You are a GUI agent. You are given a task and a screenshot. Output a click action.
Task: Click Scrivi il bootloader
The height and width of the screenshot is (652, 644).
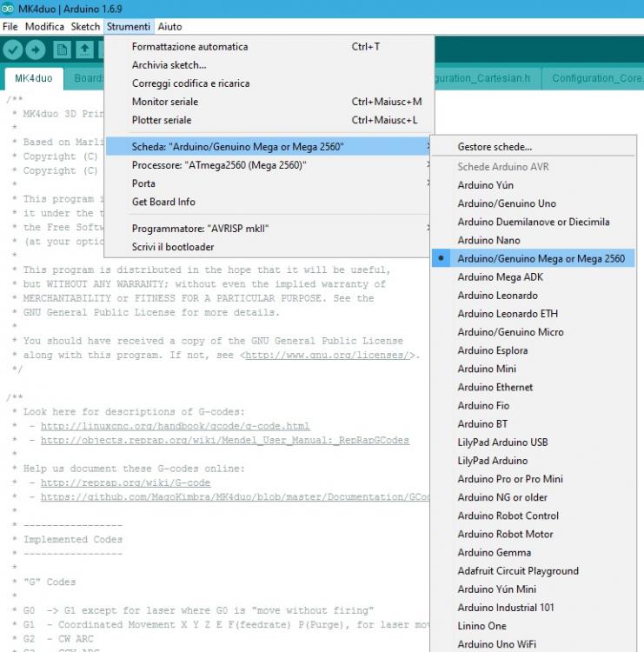[x=173, y=247]
